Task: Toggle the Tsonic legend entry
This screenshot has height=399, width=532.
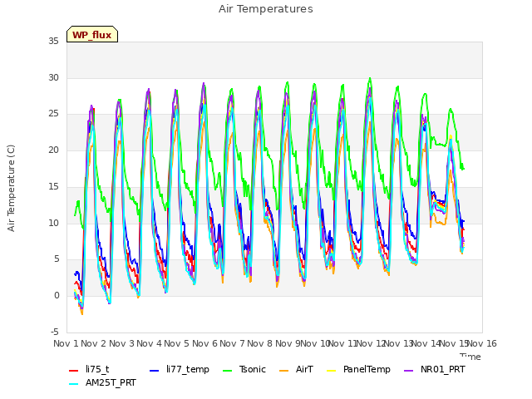Action: (x=244, y=369)
